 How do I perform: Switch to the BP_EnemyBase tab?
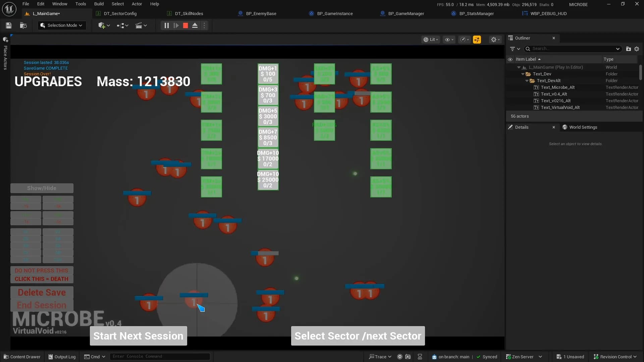click(x=261, y=14)
